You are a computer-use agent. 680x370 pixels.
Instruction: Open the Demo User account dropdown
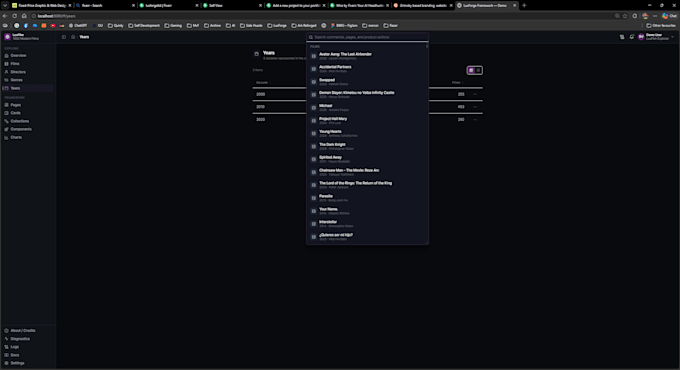click(656, 37)
